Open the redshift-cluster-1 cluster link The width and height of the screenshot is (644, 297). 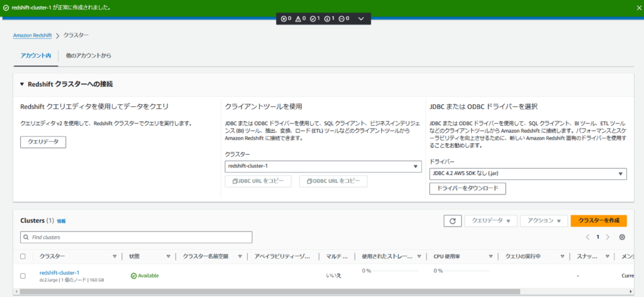[x=60, y=272]
